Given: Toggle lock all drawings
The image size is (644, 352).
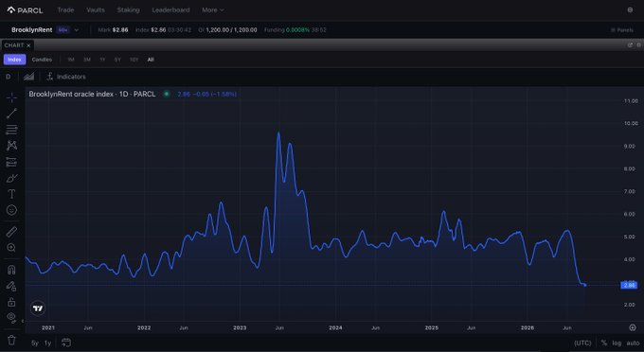Looking at the screenshot, I should [11, 302].
